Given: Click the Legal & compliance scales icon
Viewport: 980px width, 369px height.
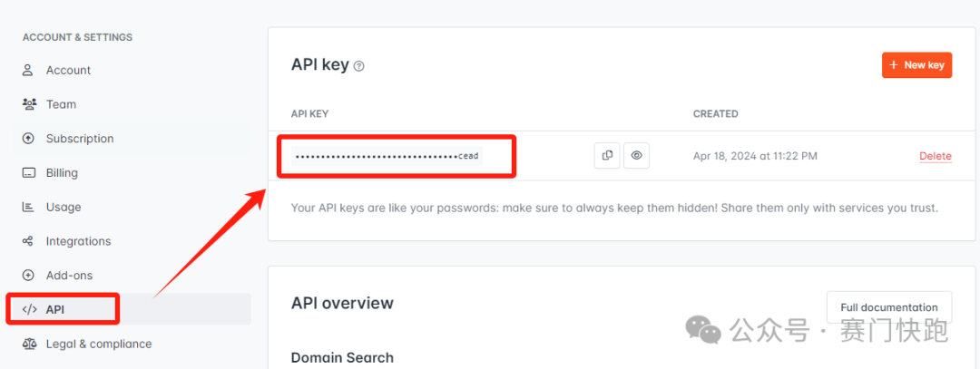Looking at the screenshot, I should point(28,344).
